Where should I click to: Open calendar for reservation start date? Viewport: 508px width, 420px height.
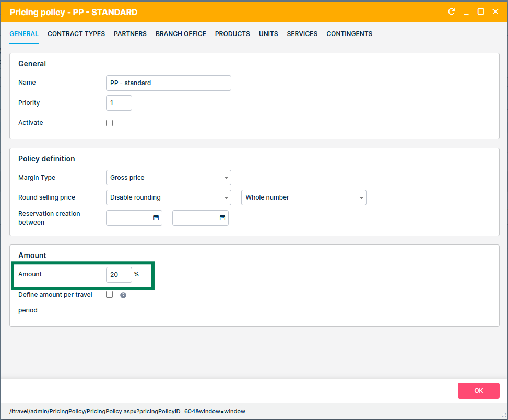[x=156, y=218]
